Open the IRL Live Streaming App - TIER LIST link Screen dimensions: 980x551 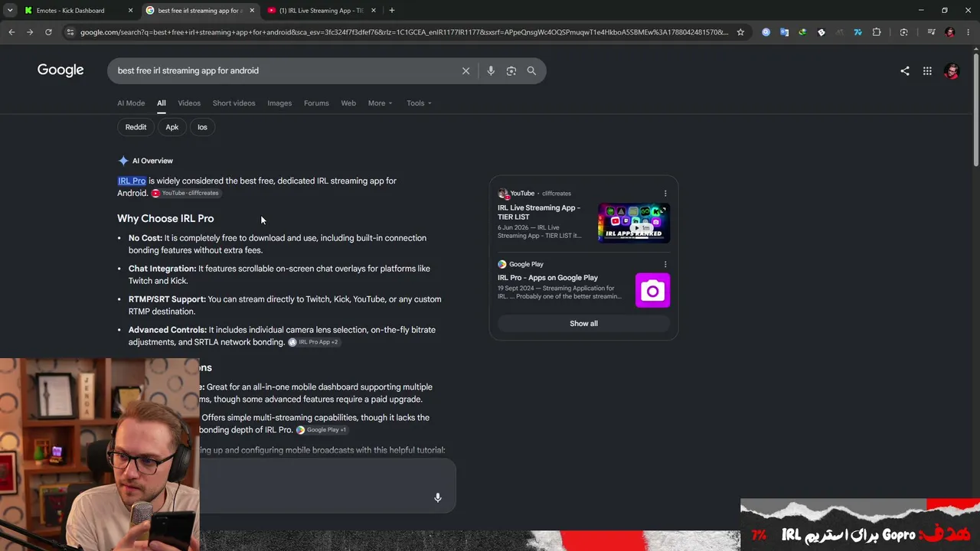click(539, 212)
